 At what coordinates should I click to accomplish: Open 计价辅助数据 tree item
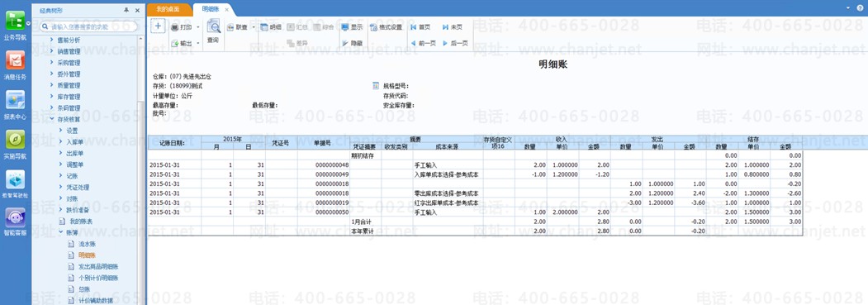pos(89,301)
